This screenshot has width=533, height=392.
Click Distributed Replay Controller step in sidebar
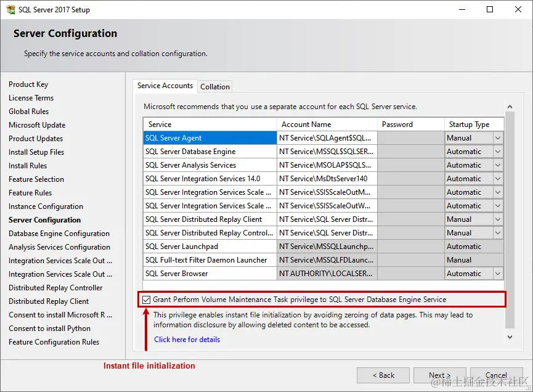tap(55, 288)
